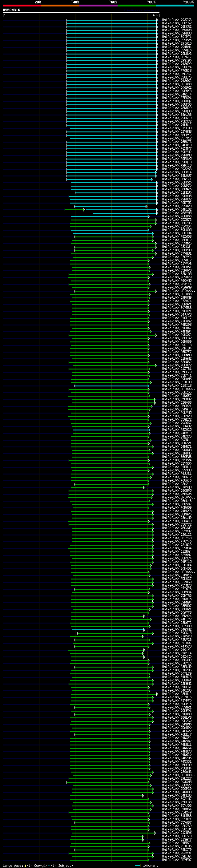Select the query name AV524316
Screen dimensions: 197x868
(x=11, y=10)
